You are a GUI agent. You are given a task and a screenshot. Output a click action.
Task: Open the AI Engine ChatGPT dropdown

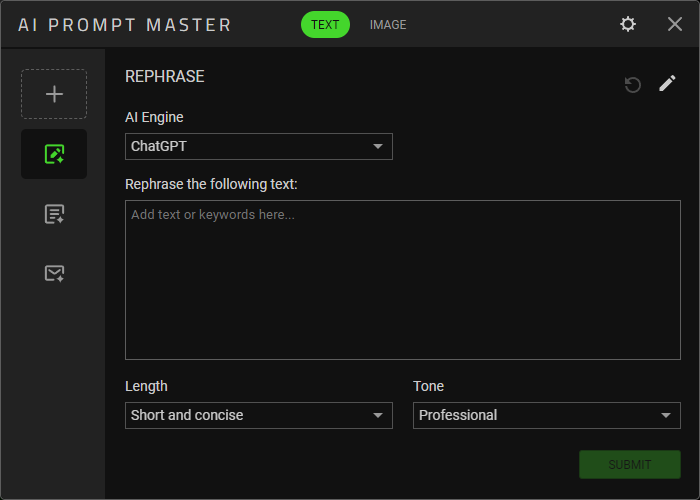pos(258,147)
